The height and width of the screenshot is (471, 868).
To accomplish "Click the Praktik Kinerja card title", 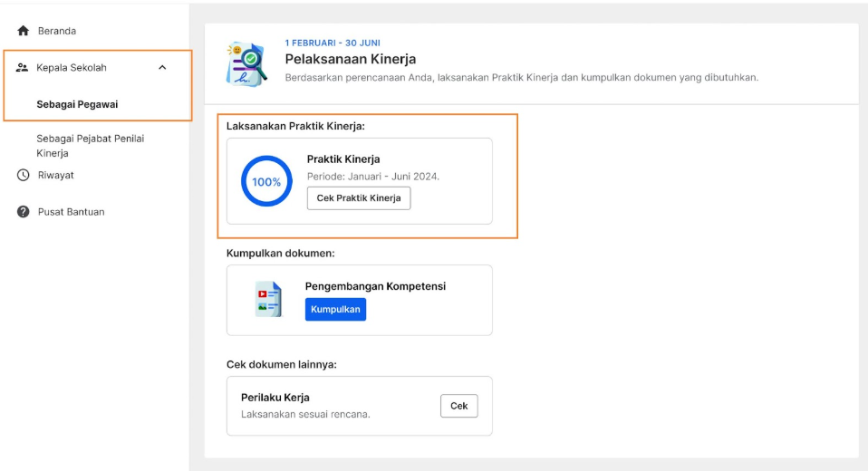I will (x=343, y=159).
